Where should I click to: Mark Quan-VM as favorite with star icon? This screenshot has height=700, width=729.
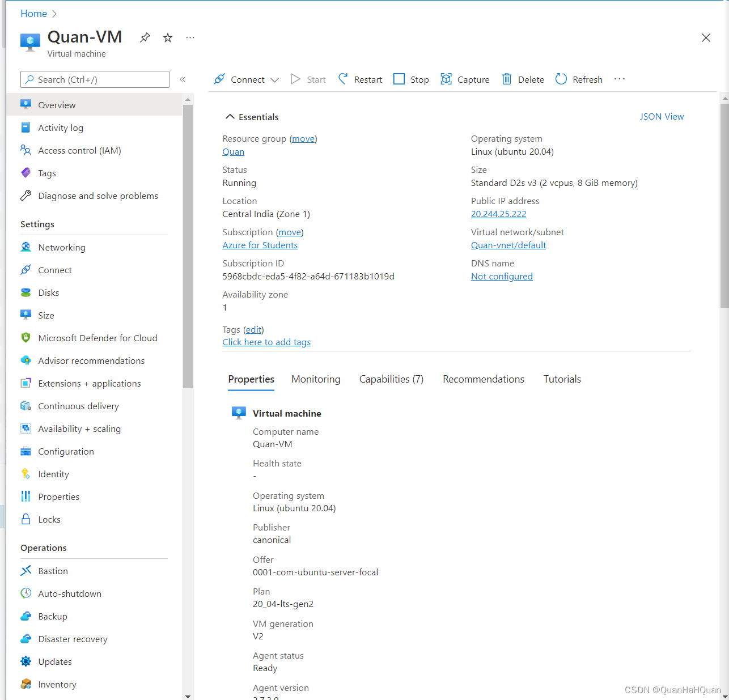click(x=168, y=37)
